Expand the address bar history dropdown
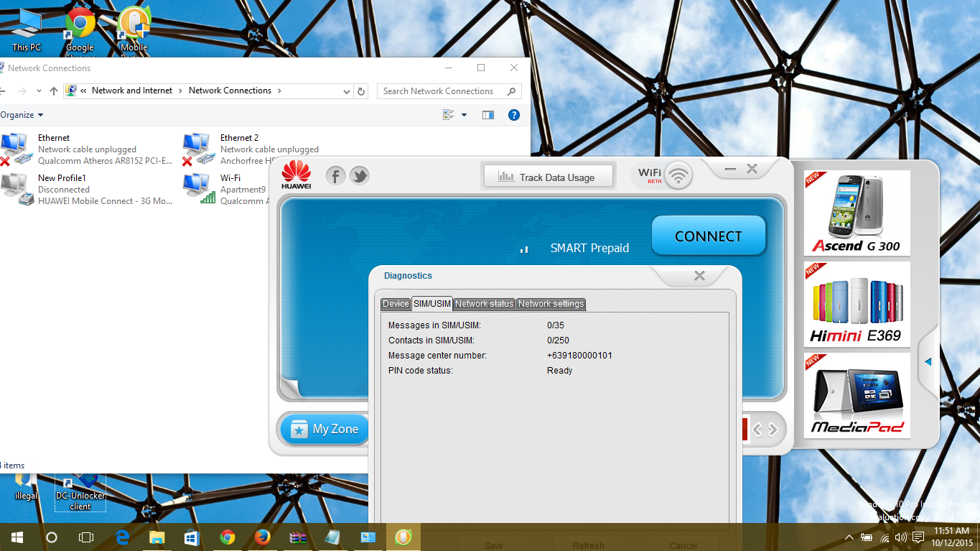Screen dimensions: 980x551 346,91
